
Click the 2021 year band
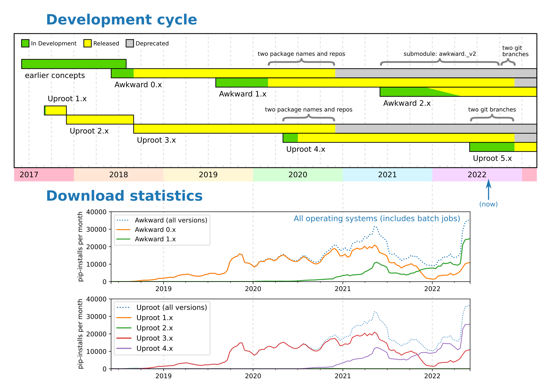pos(388,175)
